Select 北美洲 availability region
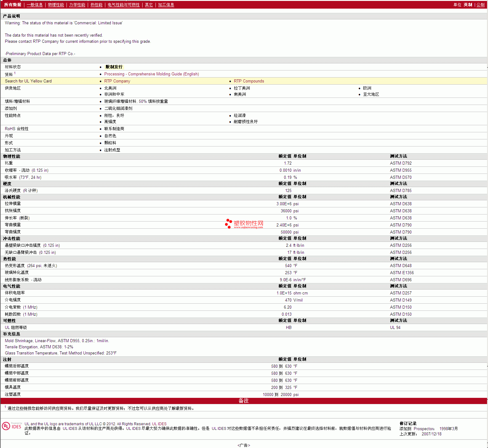The height and width of the screenshot is (448, 488). (110, 88)
